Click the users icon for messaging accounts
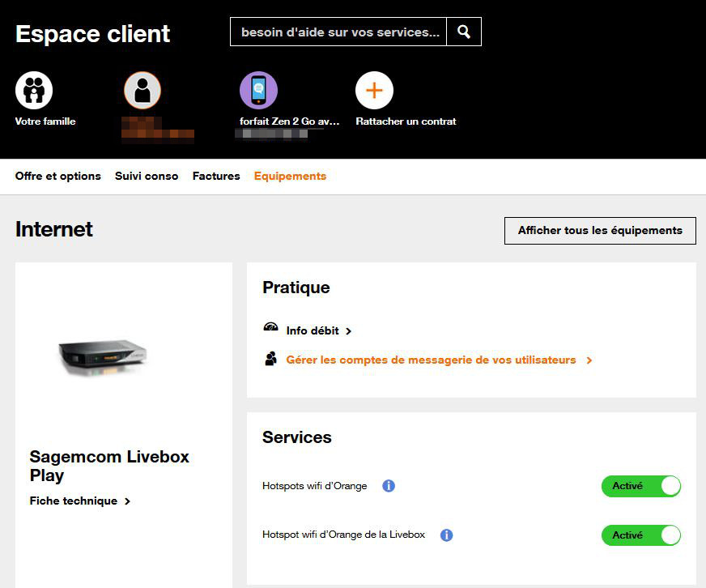This screenshot has width=706, height=588. pyautogui.click(x=271, y=359)
